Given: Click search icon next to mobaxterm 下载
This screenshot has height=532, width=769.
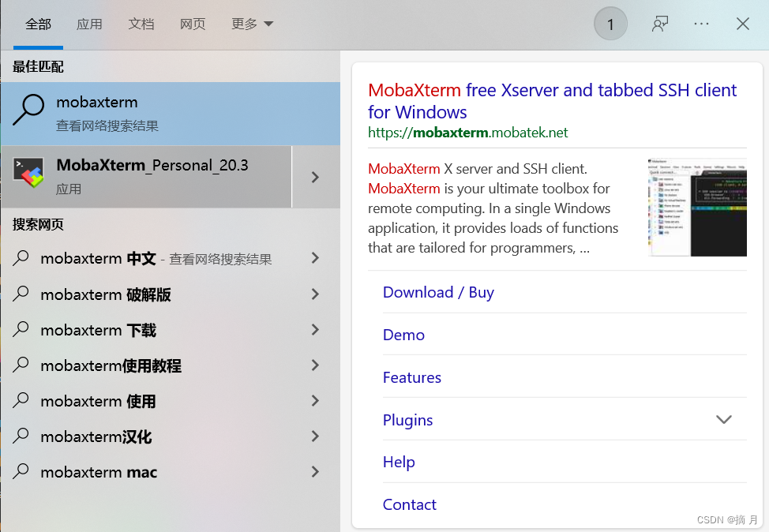Looking at the screenshot, I should (x=21, y=329).
